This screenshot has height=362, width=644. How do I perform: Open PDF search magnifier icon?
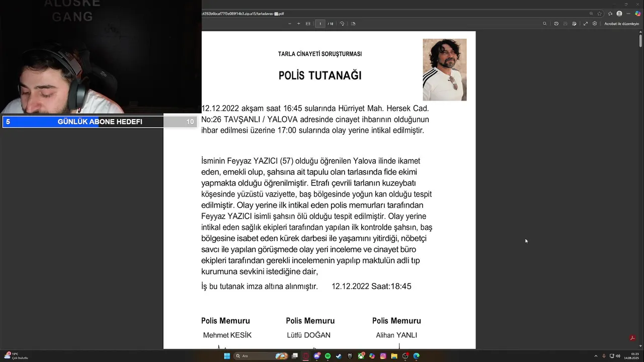click(x=544, y=24)
